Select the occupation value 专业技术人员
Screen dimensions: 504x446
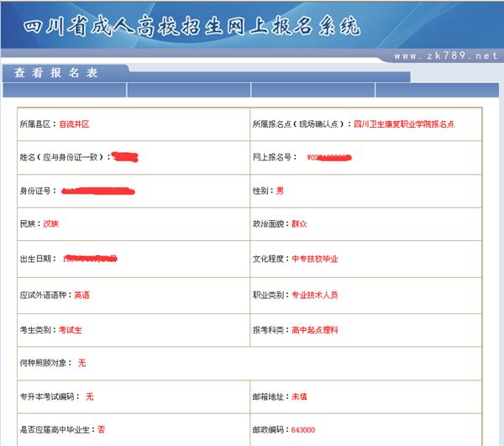coord(314,296)
